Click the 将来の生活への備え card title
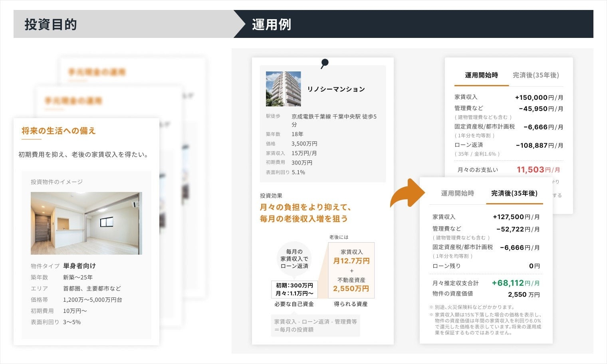Screen dimensions: 607x364 [59, 131]
